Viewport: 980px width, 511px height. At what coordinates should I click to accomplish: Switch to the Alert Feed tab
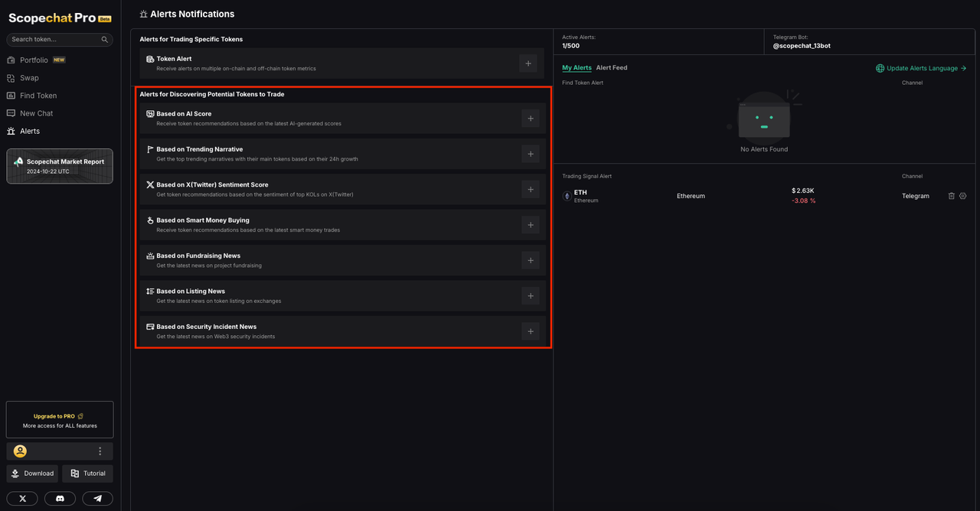pyautogui.click(x=612, y=68)
